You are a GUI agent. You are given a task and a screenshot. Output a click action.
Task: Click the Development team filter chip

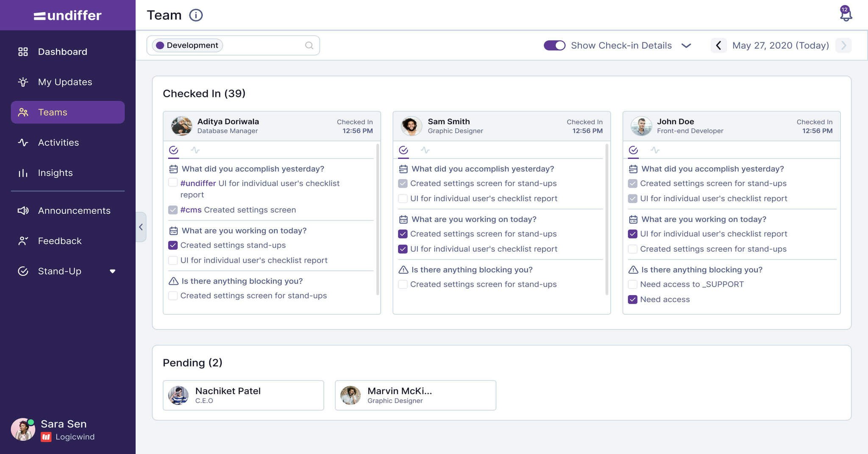tap(187, 45)
